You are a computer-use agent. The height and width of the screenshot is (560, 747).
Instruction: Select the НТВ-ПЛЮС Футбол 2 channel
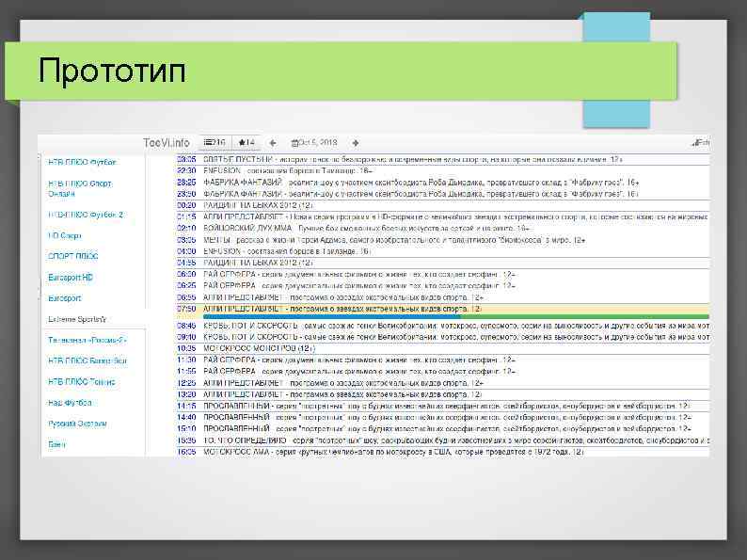pyautogui.click(x=86, y=215)
